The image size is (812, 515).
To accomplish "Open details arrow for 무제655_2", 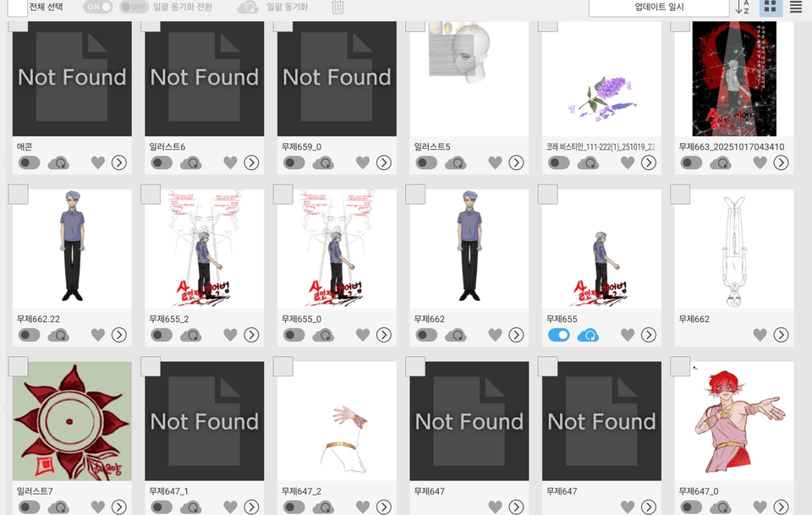I will pyautogui.click(x=251, y=336).
